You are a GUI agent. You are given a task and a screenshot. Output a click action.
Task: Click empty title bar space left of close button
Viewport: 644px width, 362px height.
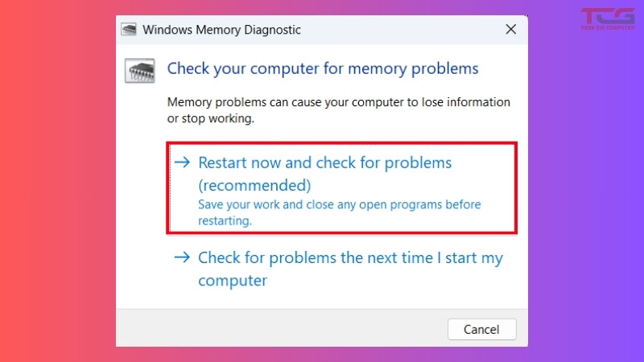(x=402, y=30)
